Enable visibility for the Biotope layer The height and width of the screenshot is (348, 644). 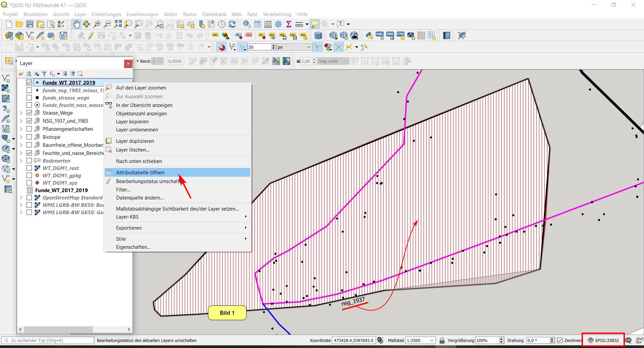(29, 137)
